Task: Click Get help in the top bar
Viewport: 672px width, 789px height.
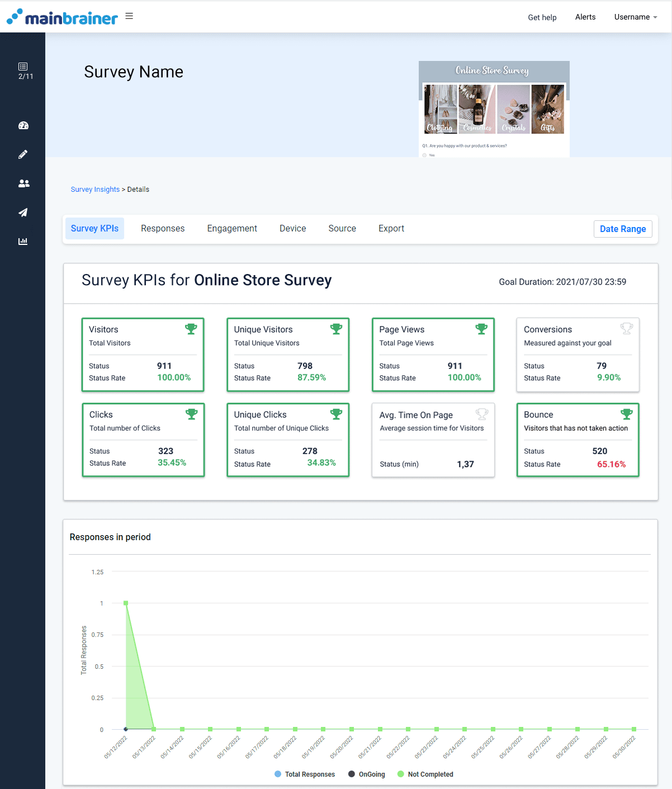Action: (542, 17)
